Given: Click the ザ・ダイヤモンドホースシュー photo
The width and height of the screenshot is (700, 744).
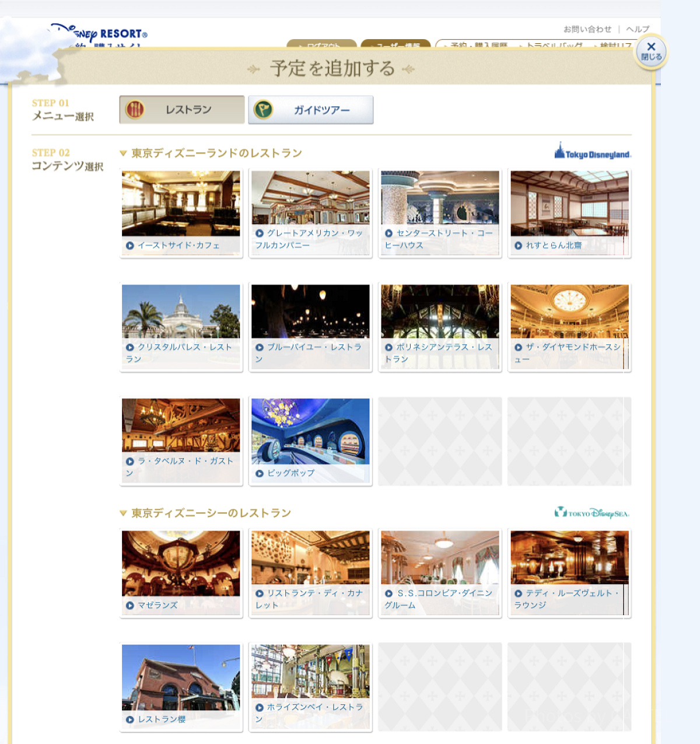Looking at the screenshot, I should click(569, 311).
